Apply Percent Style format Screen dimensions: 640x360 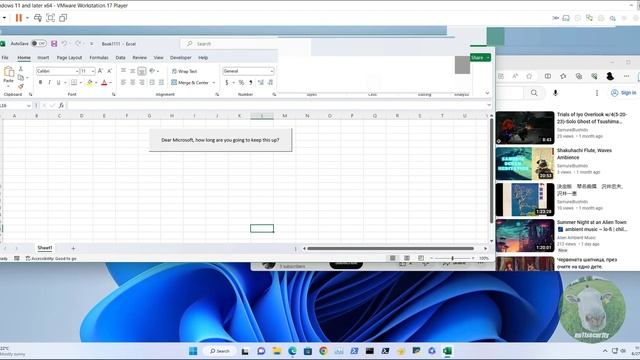pos(241,82)
